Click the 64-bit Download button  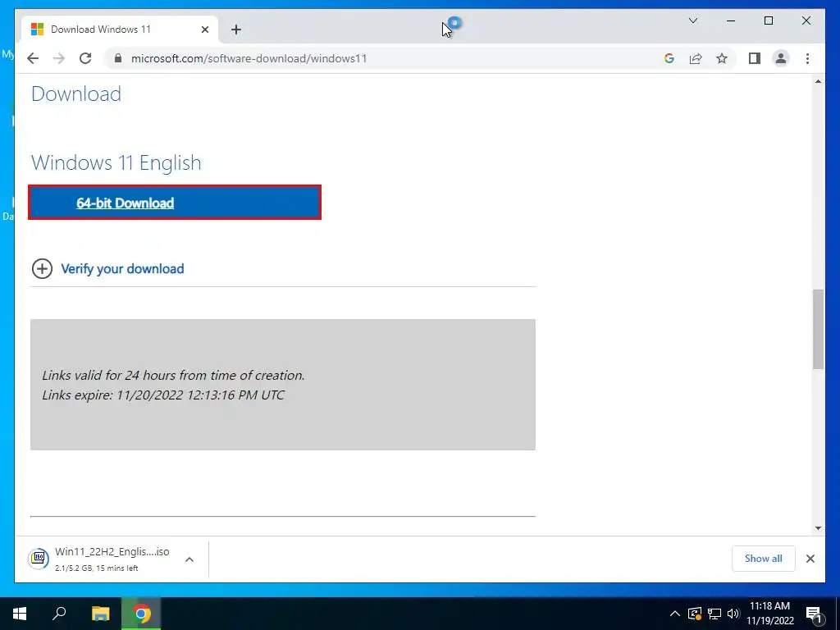(x=175, y=203)
